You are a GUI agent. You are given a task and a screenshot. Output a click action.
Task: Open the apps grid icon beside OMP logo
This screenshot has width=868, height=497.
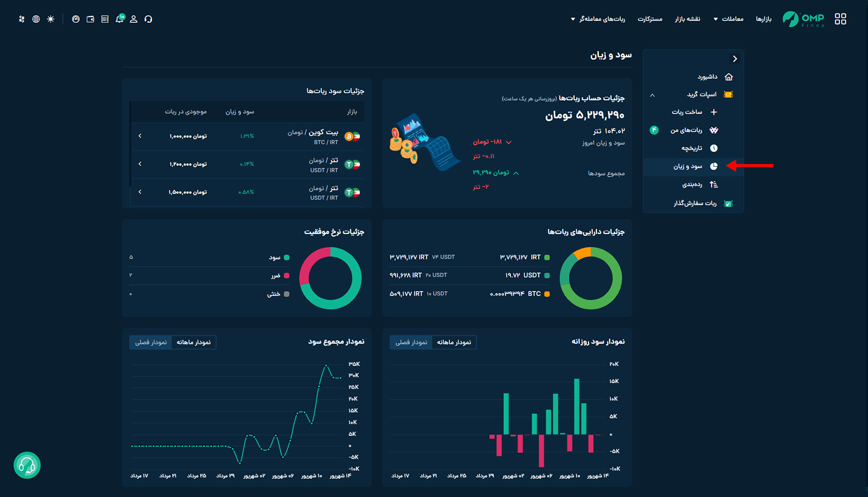(x=840, y=19)
